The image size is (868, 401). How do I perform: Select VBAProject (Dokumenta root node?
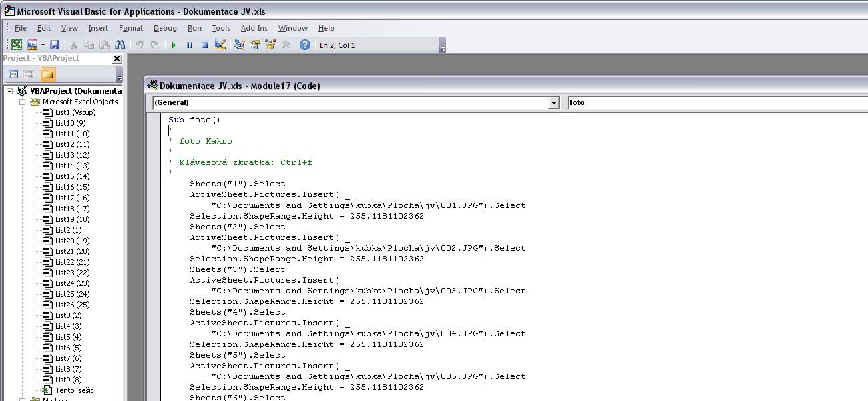tap(75, 91)
